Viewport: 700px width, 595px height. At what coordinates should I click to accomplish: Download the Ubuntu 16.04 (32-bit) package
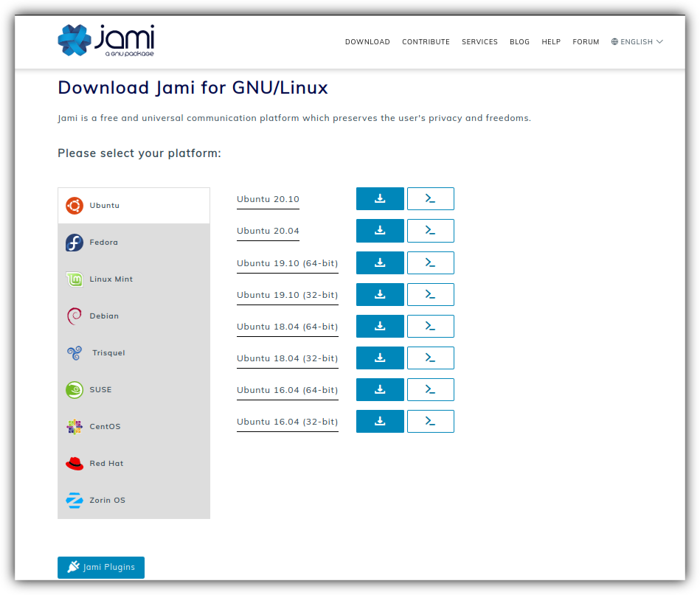pos(380,421)
